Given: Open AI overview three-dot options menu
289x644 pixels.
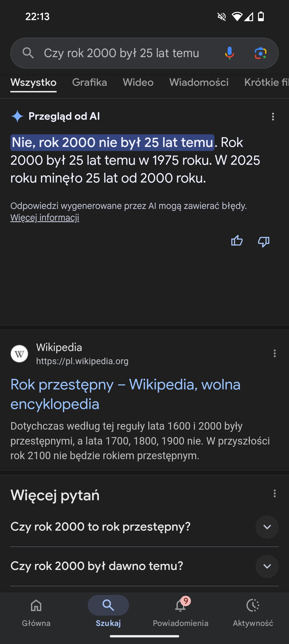Looking at the screenshot, I should pyautogui.click(x=273, y=117).
